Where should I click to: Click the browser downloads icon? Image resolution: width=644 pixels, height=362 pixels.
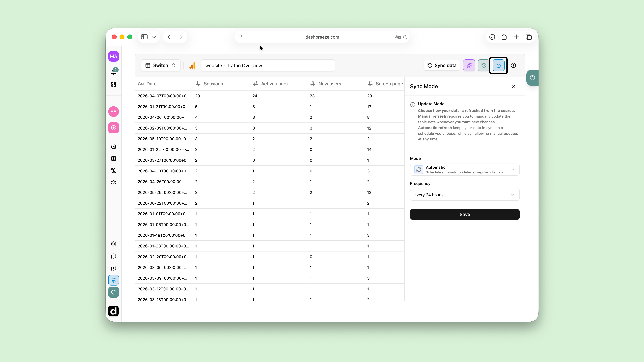click(492, 37)
